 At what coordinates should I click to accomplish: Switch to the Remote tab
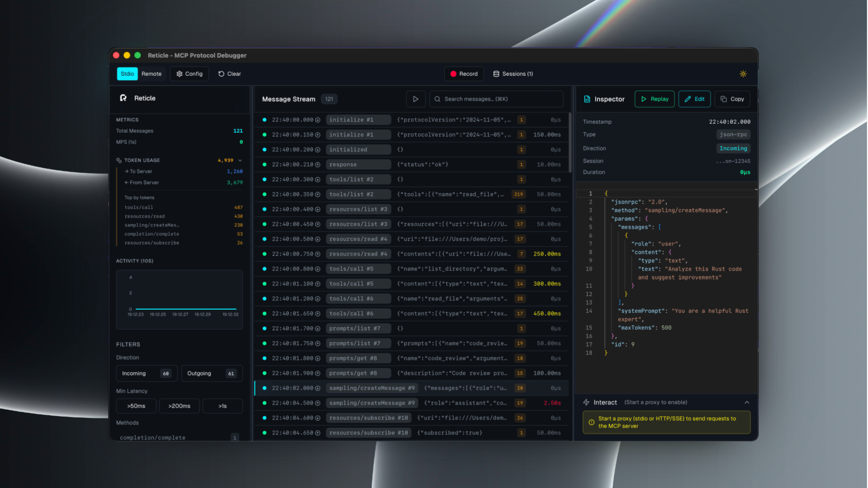click(151, 74)
